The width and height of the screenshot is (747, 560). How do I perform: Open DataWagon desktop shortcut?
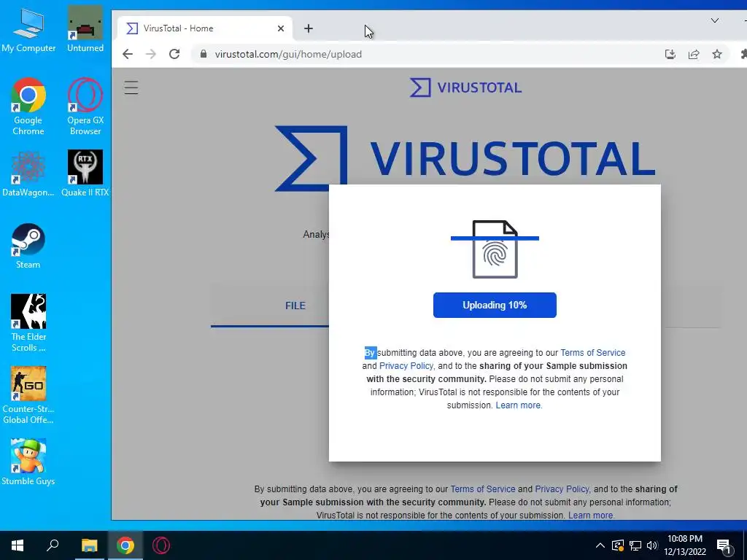pyautogui.click(x=28, y=174)
